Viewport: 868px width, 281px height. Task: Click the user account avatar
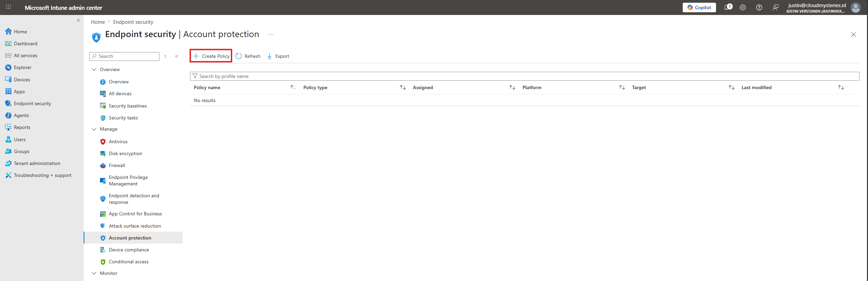click(855, 7)
